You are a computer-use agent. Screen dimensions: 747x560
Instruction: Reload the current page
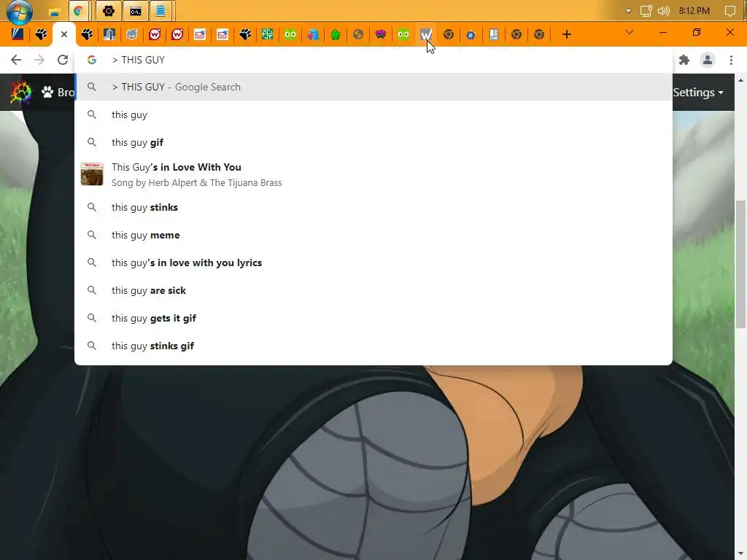(63, 60)
